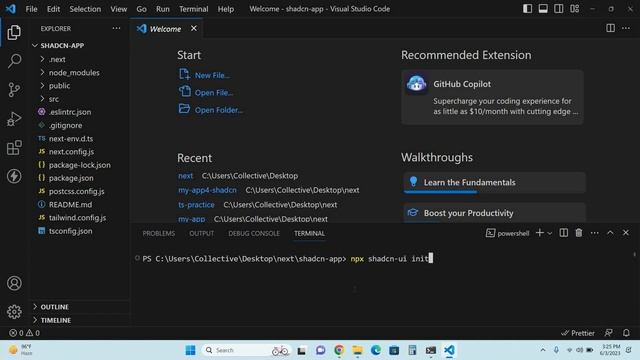The height and width of the screenshot is (360, 640).
Task: Split the terminal
Action: pos(563,233)
